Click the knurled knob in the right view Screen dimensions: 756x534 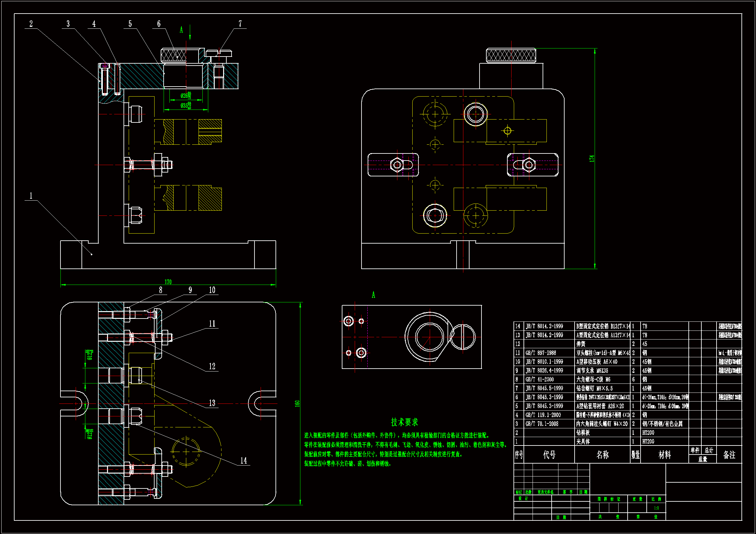click(x=511, y=55)
